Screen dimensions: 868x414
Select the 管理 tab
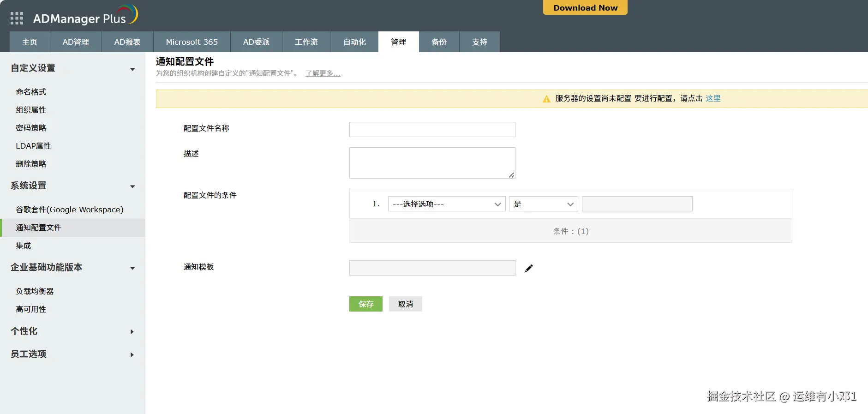399,42
